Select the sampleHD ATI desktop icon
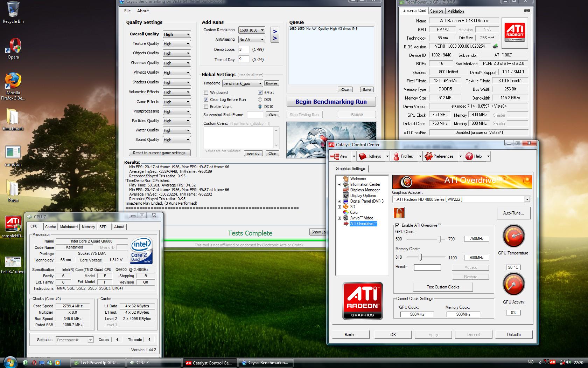 (13, 227)
